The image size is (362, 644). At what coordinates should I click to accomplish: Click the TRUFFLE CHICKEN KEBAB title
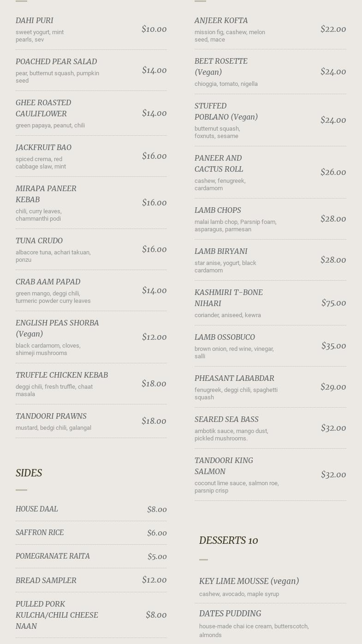[x=62, y=375]
